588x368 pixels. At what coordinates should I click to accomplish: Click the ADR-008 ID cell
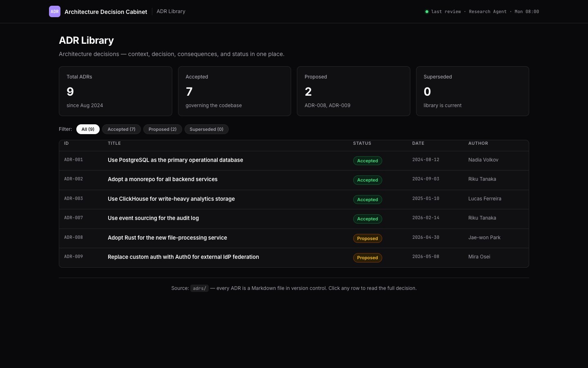(x=73, y=238)
